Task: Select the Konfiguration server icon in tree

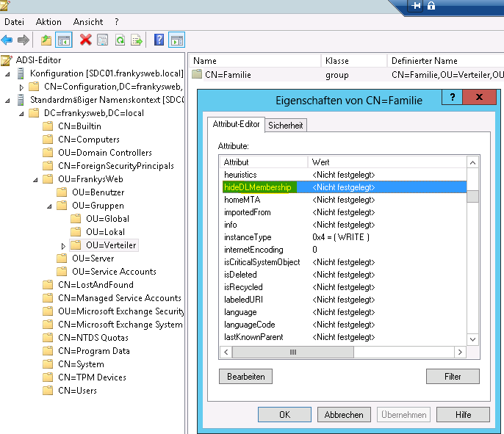Action: [21, 73]
